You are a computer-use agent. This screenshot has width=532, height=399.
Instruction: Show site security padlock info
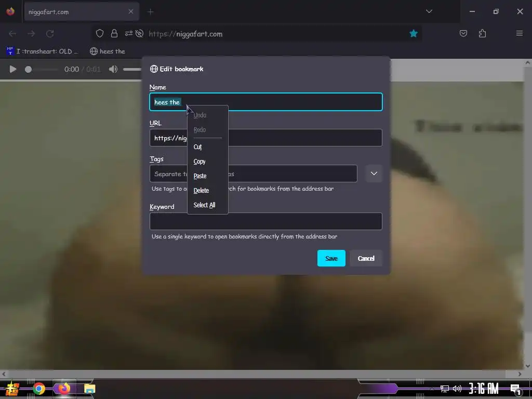click(114, 34)
